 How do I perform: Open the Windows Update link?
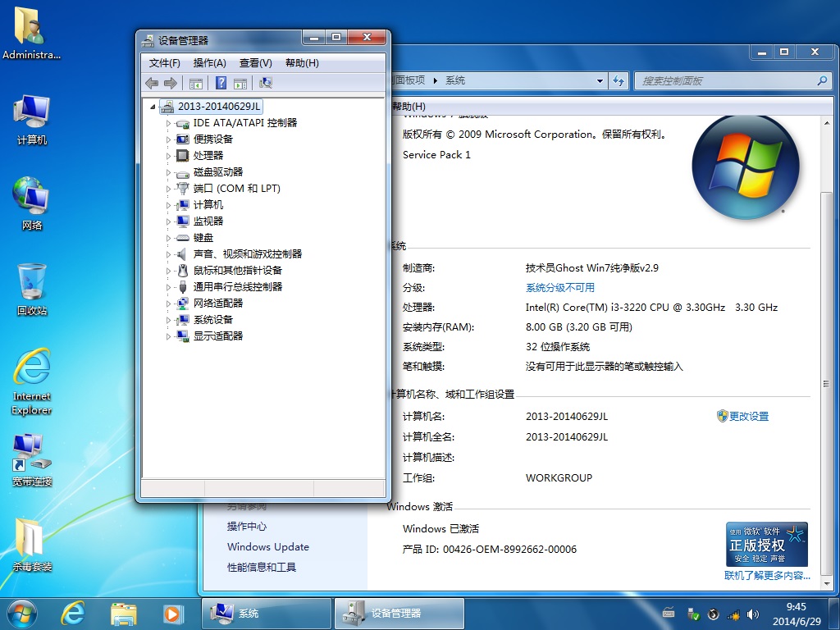click(268, 547)
